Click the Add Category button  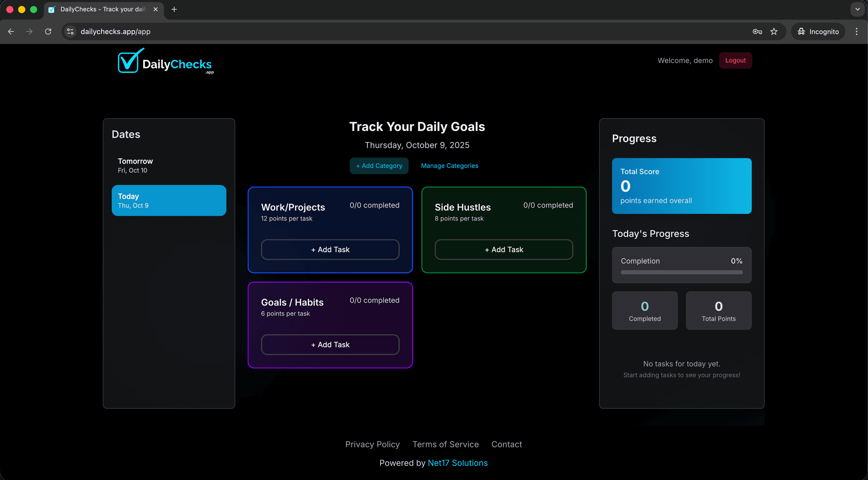pos(379,166)
